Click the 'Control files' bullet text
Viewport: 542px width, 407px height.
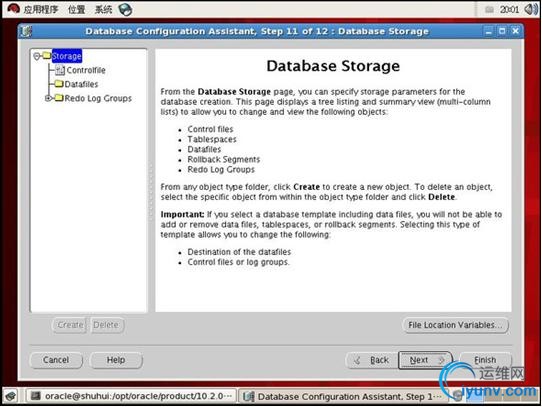point(210,129)
